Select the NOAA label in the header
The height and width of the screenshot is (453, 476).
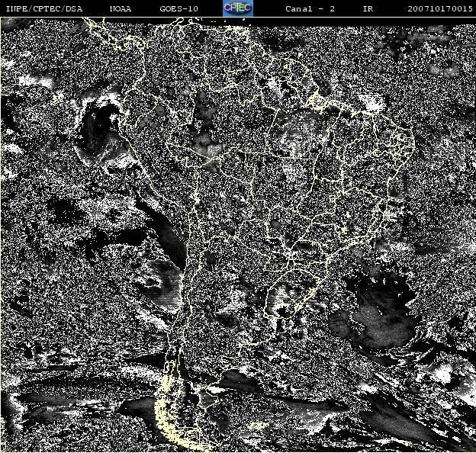[120, 8]
